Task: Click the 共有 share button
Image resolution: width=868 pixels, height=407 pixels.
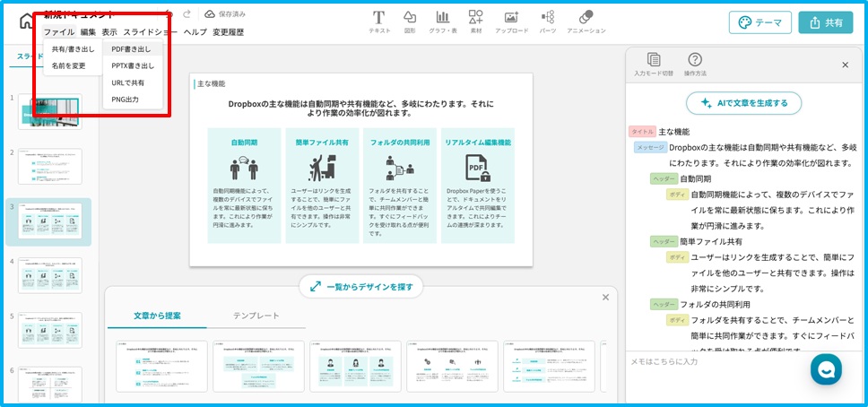Action: pyautogui.click(x=825, y=22)
